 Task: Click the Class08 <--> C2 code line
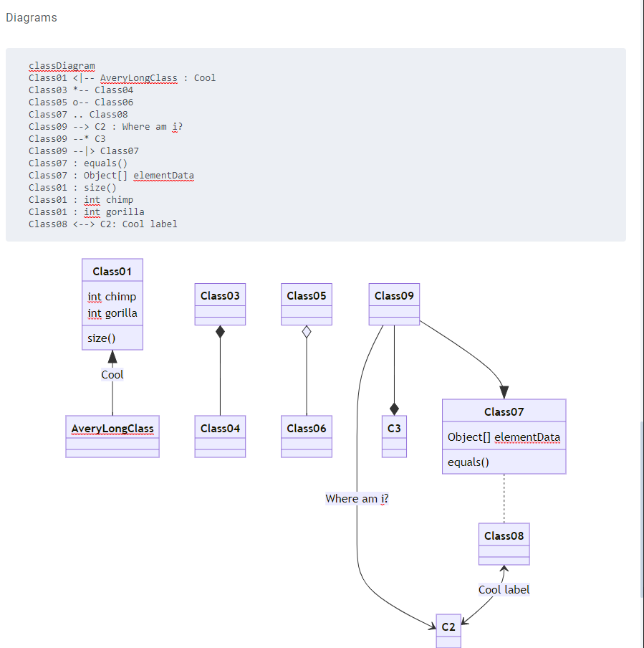(102, 224)
